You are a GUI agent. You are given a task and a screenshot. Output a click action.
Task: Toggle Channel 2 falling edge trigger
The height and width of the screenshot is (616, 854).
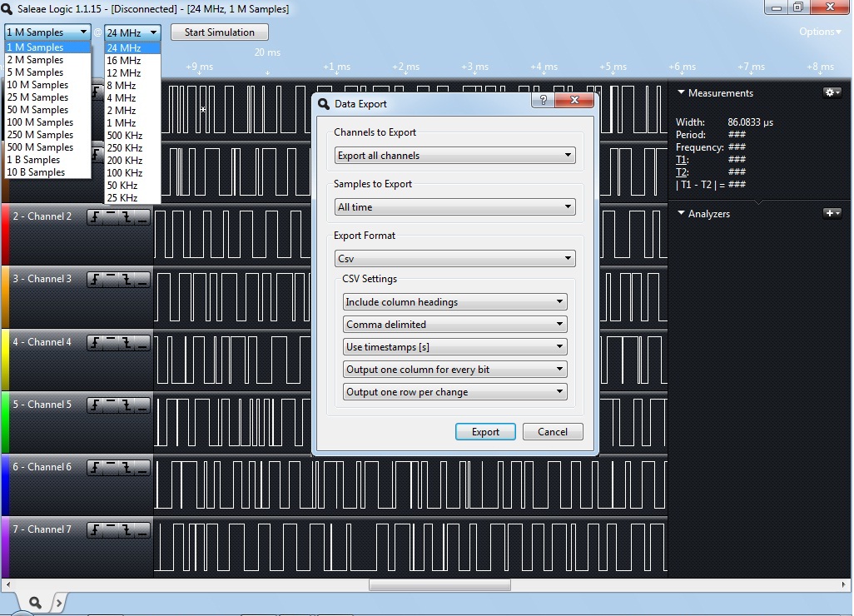pyautogui.click(x=127, y=217)
